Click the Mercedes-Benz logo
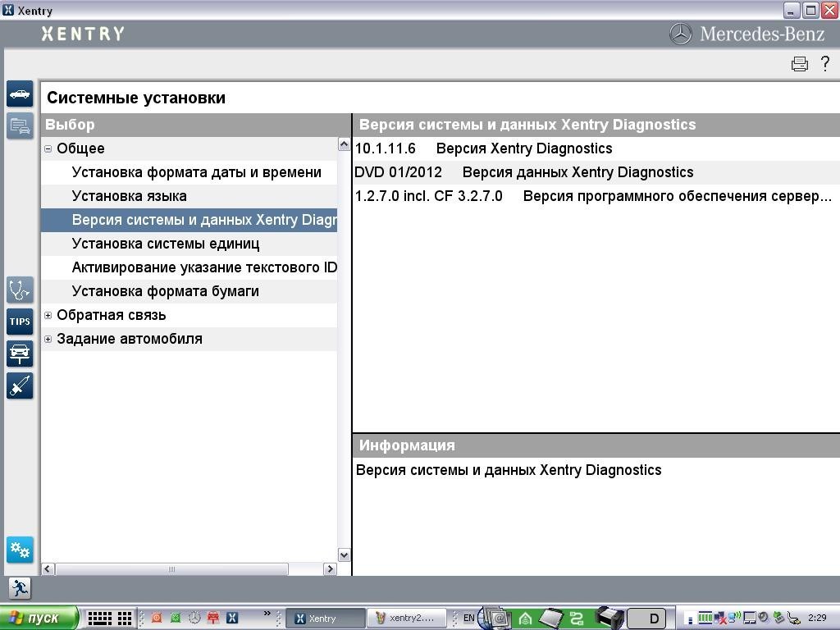This screenshot has height=630, width=840. [746, 34]
